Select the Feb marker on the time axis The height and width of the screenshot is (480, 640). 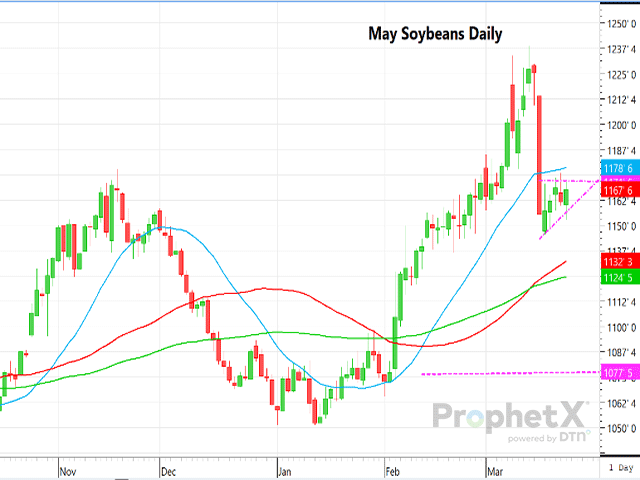[390, 467]
